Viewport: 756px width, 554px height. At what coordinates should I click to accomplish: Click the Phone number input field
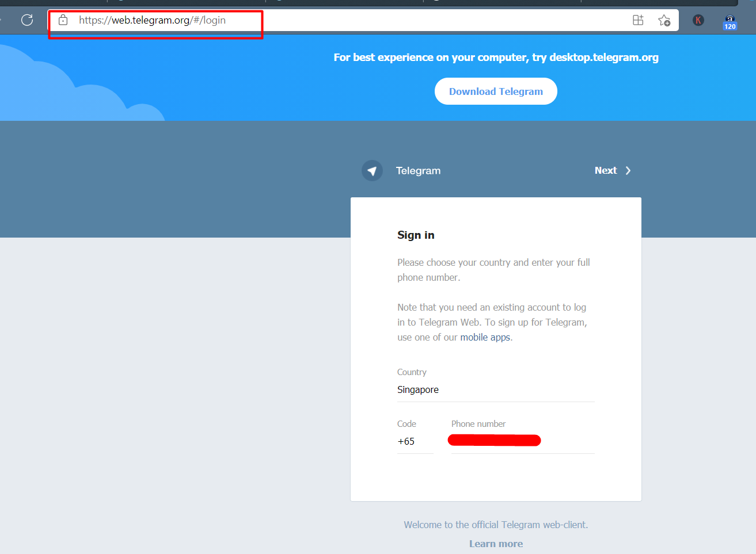click(x=523, y=442)
